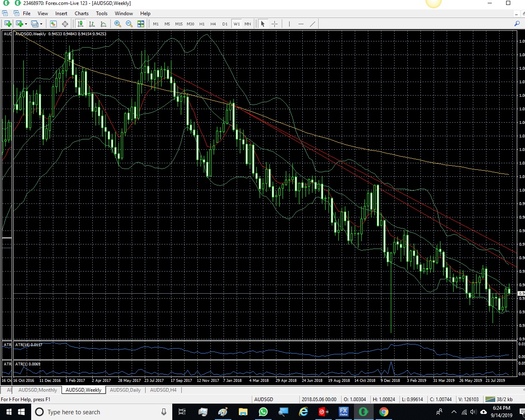Image resolution: width=525 pixels, height=420 pixels.
Task: Select the M15 timeframe
Action: pos(179,24)
